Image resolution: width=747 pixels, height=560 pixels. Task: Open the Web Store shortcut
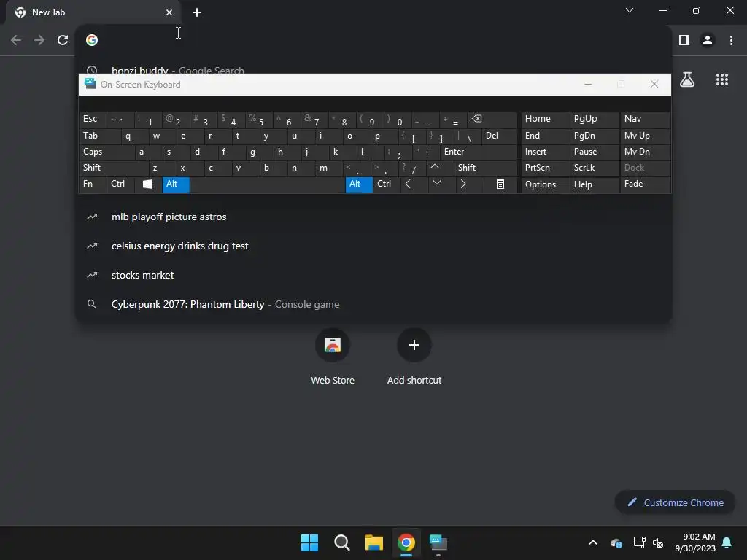click(333, 357)
